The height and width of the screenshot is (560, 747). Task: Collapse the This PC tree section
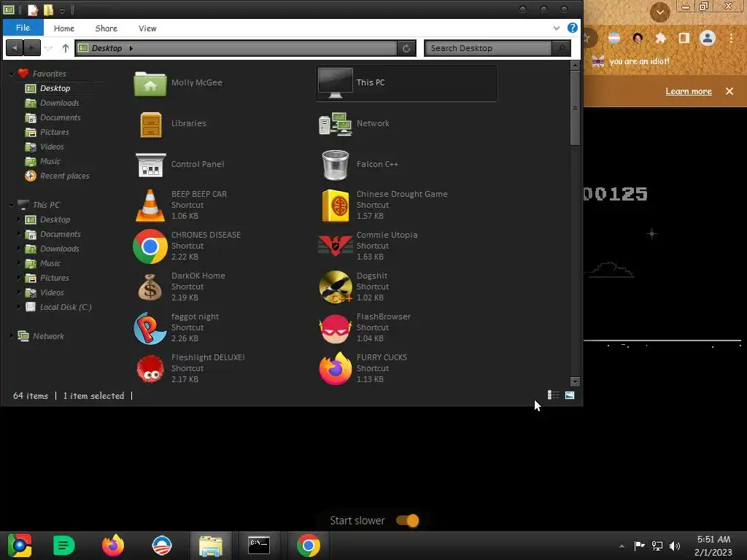(11, 205)
